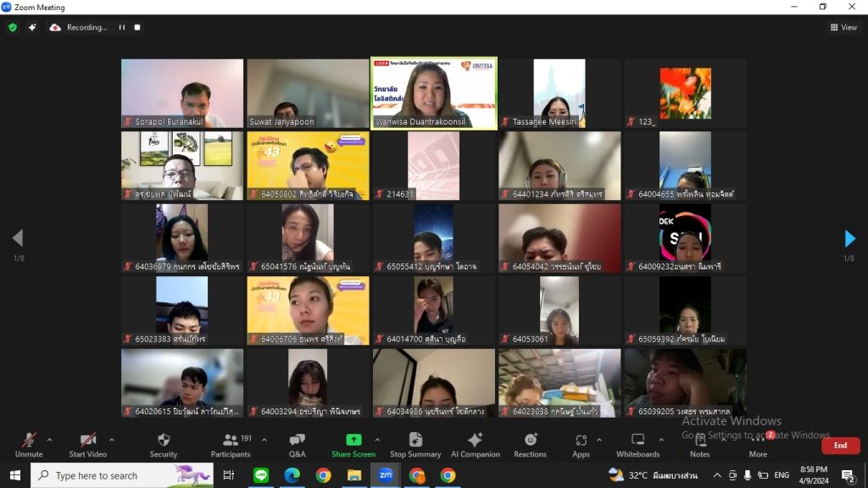This screenshot has width=868, height=488.
Task: End the meeting
Action: (840, 446)
